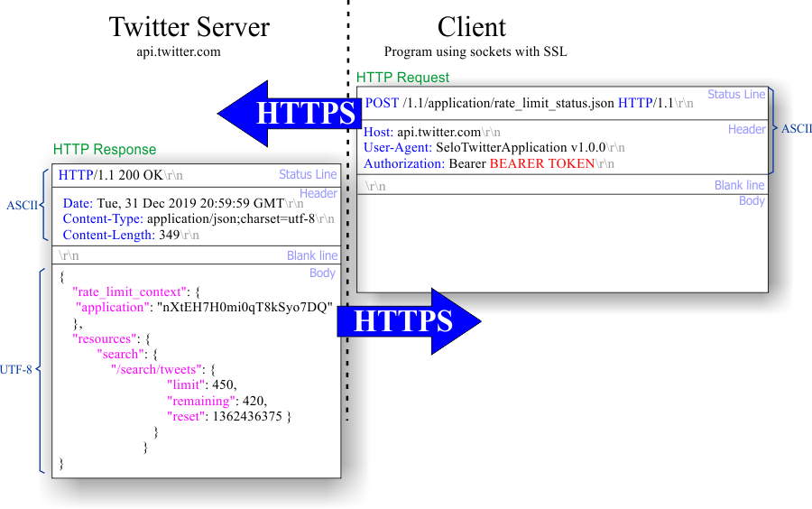The height and width of the screenshot is (509, 812).
Task: Click the HTTP/1.1 200 OK status line
Action: [120, 175]
